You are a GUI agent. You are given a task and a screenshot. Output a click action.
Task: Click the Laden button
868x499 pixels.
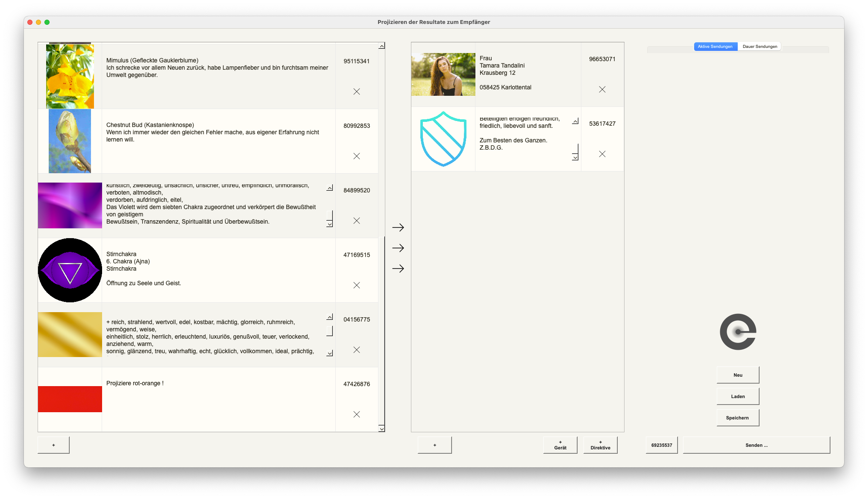coord(738,396)
